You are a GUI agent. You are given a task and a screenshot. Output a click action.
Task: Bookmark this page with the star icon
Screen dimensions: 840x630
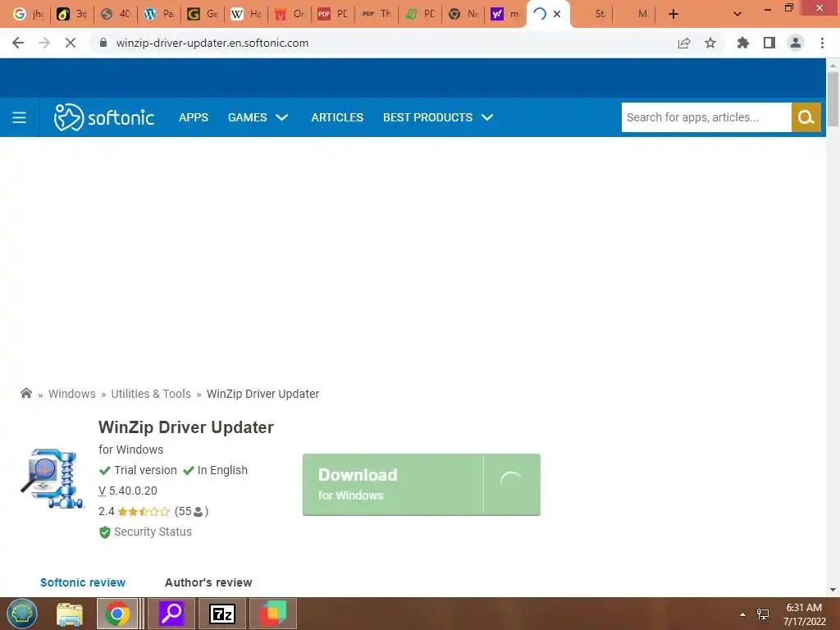pyautogui.click(x=710, y=43)
